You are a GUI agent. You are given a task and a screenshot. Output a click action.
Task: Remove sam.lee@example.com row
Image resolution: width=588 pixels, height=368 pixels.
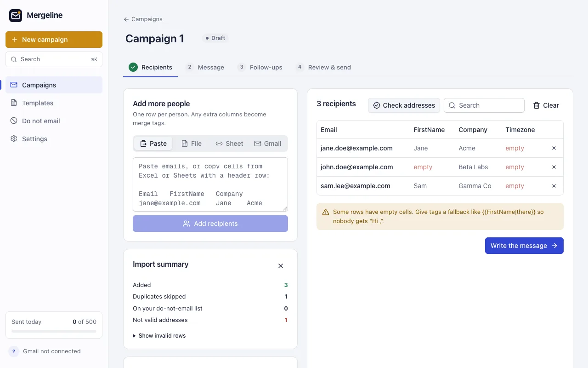(554, 186)
